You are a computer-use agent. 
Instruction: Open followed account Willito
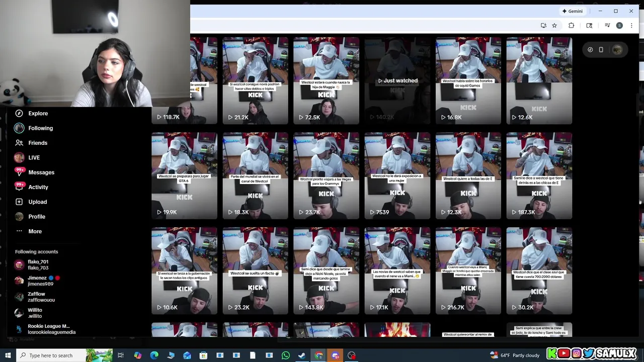pyautogui.click(x=29, y=313)
